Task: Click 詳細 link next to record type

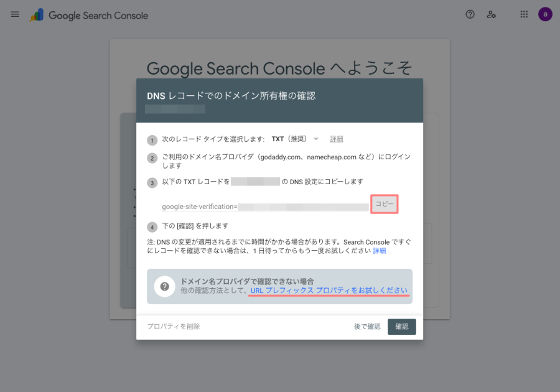Action: point(337,139)
